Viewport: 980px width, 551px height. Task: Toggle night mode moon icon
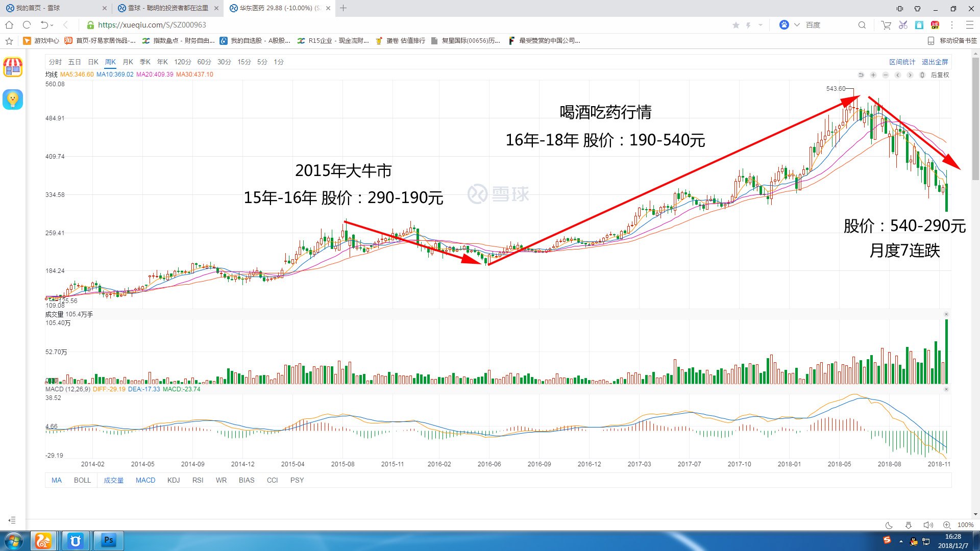pyautogui.click(x=889, y=525)
